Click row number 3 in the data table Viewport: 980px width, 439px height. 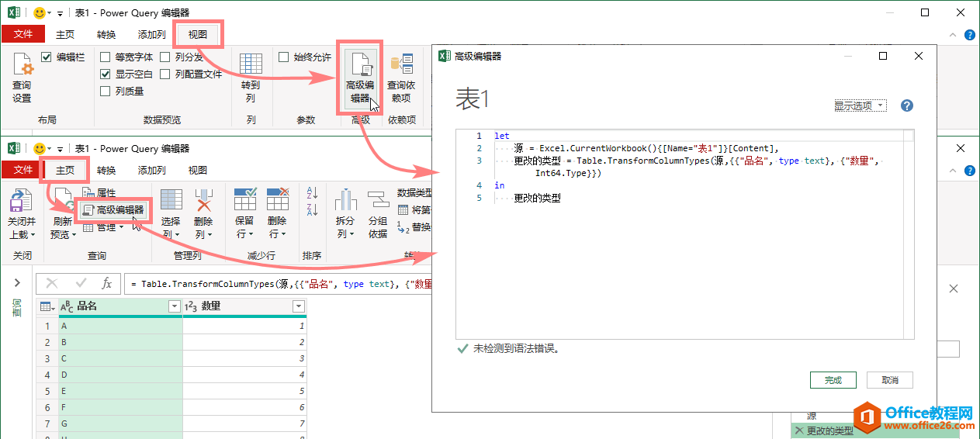[47, 358]
